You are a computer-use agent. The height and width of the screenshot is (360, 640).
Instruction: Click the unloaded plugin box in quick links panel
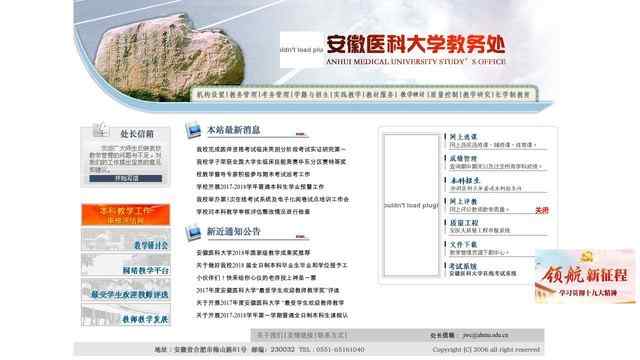411,205
